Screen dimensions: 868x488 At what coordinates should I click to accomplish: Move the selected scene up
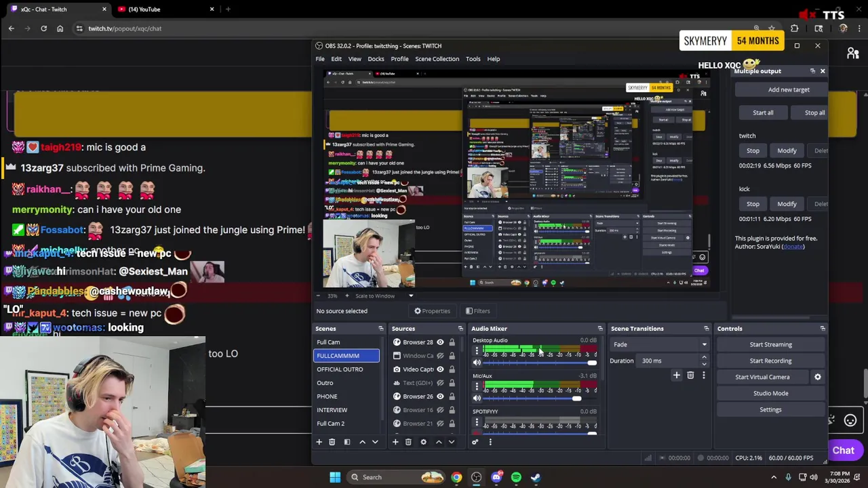(362, 442)
